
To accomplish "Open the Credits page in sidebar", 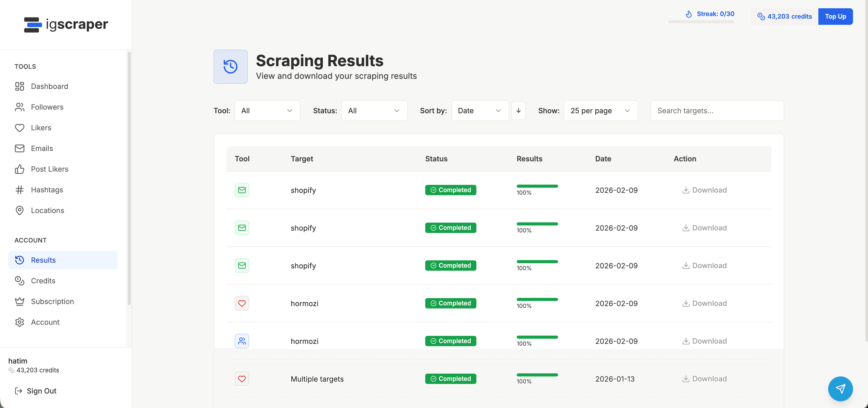I will 43,281.
